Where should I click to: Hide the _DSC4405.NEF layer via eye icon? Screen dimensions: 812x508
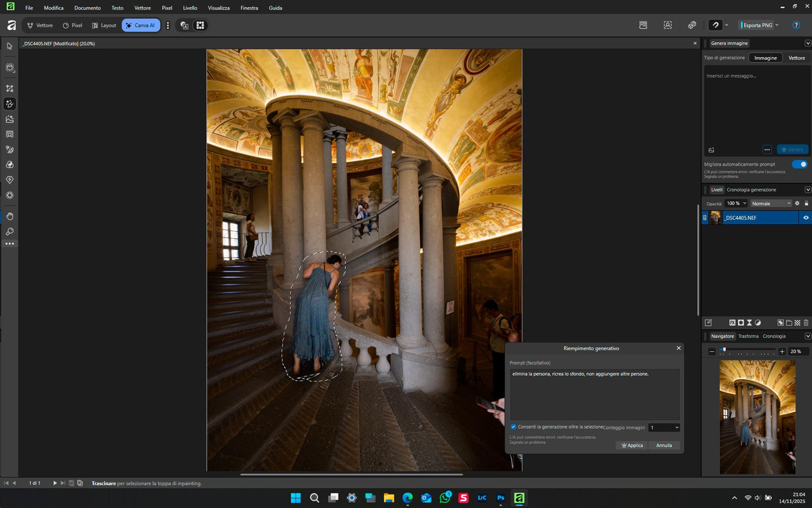pos(806,218)
